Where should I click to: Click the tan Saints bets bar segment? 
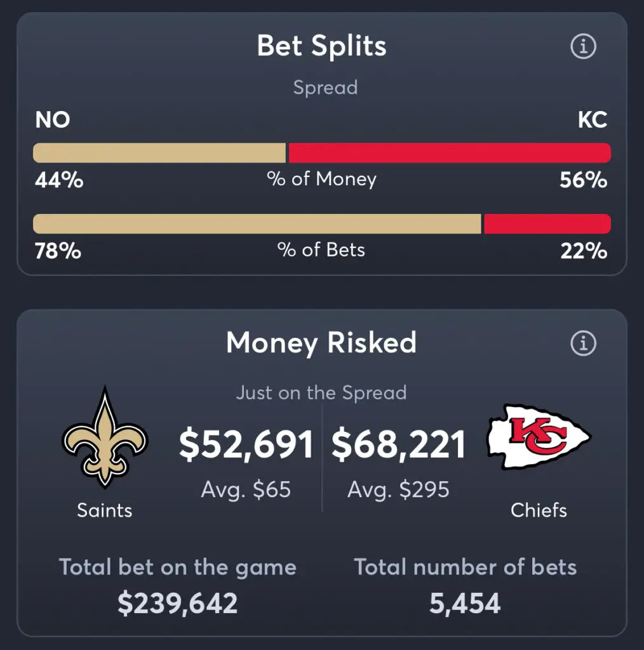point(257,224)
